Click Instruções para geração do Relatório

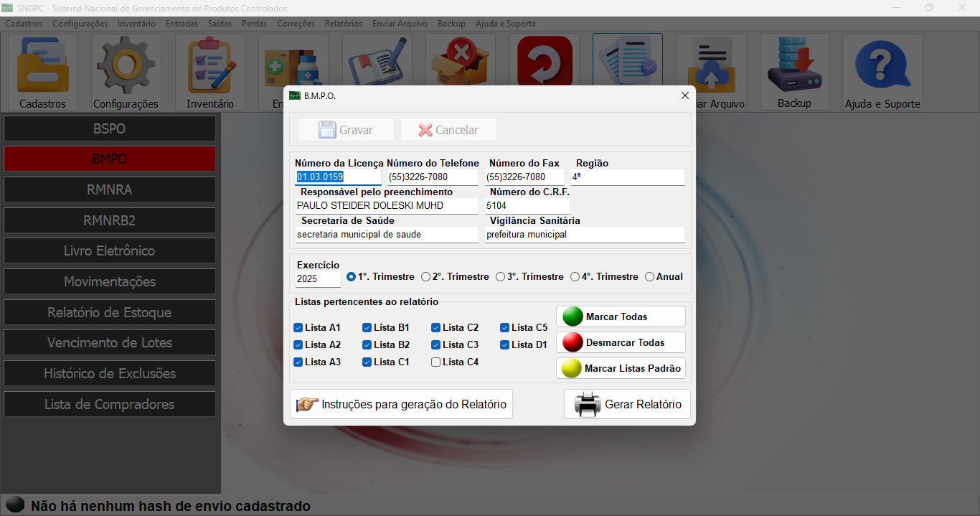401,404
